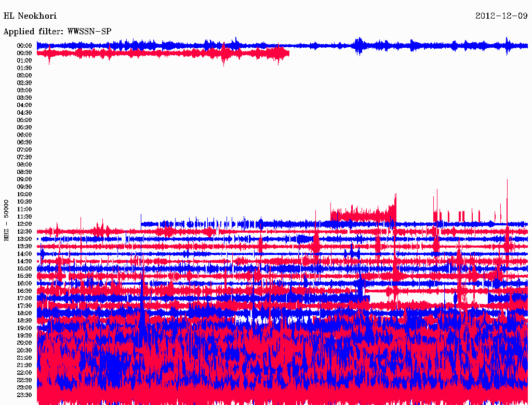Viewport: 532px width, 405px height.
Task: Select the 23:30 time label
Action: pyautogui.click(x=24, y=395)
